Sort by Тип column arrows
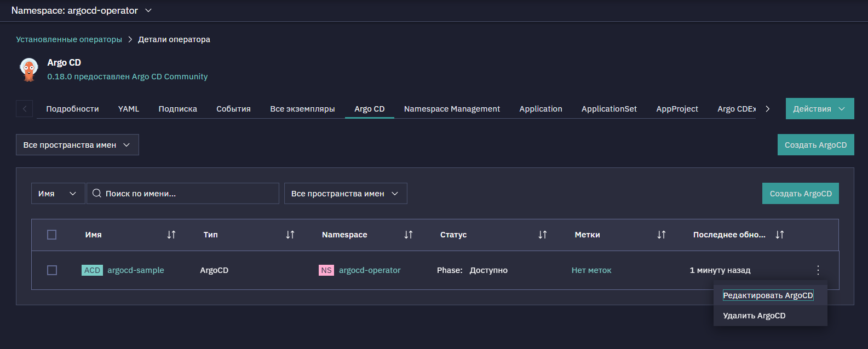 click(290, 235)
